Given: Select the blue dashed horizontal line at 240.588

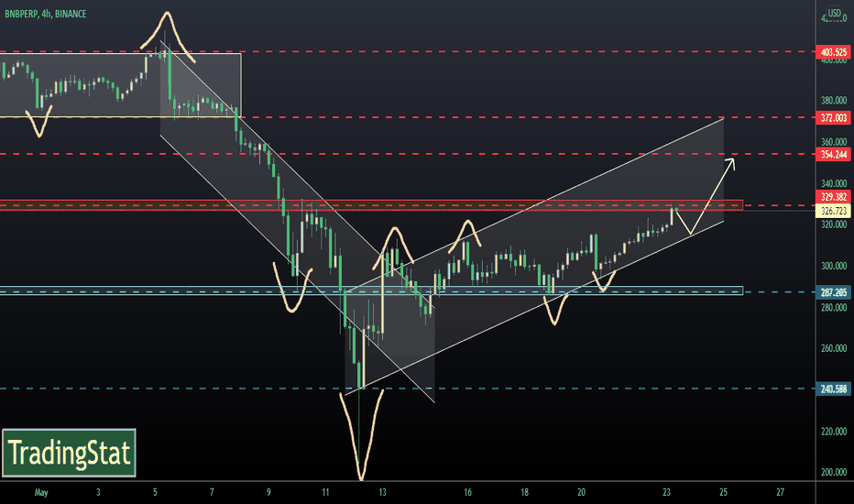Looking at the screenshot, I should (x=408, y=389).
